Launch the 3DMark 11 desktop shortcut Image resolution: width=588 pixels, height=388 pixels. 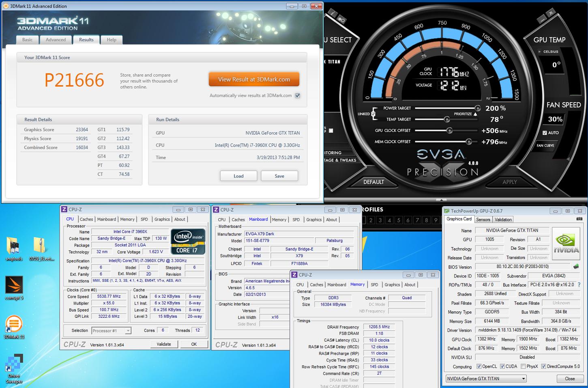(14, 327)
